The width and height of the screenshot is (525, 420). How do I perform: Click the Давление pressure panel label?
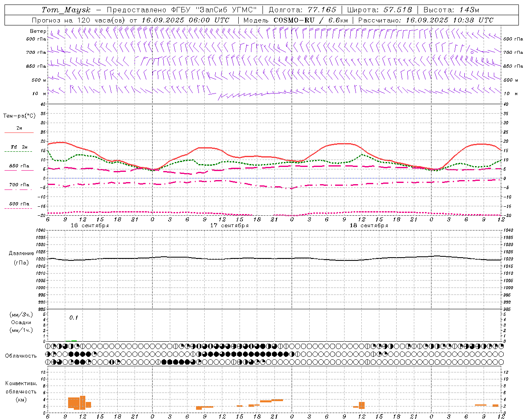[x=21, y=253]
